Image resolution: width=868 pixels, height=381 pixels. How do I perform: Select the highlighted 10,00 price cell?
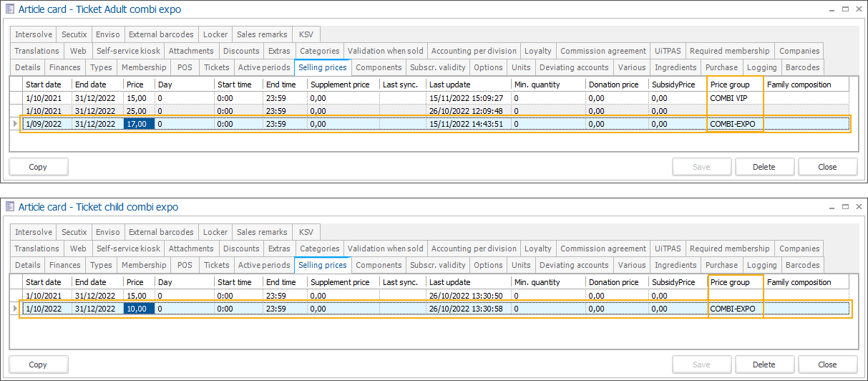click(138, 309)
